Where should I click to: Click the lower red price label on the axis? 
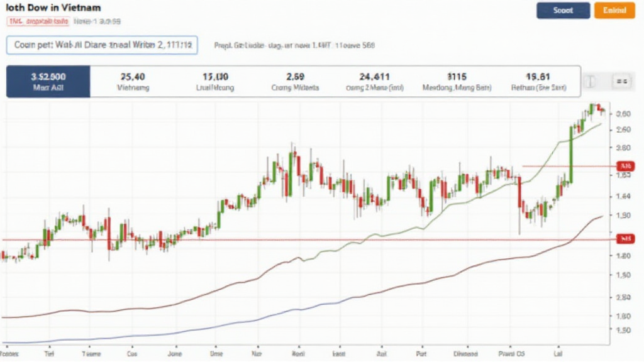click(624, 239)
